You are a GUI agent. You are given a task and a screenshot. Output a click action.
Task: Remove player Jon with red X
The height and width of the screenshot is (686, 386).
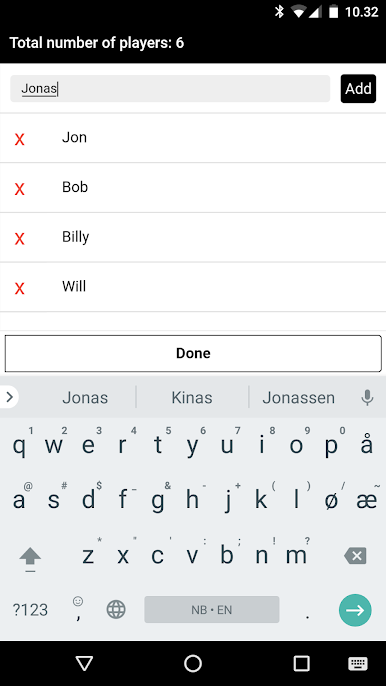19,140
